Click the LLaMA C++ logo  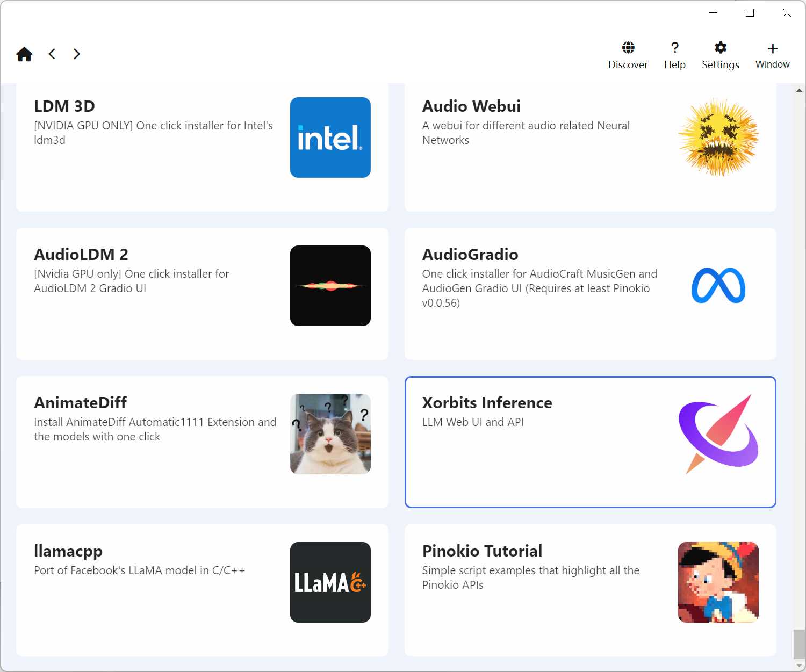point(330,582)
